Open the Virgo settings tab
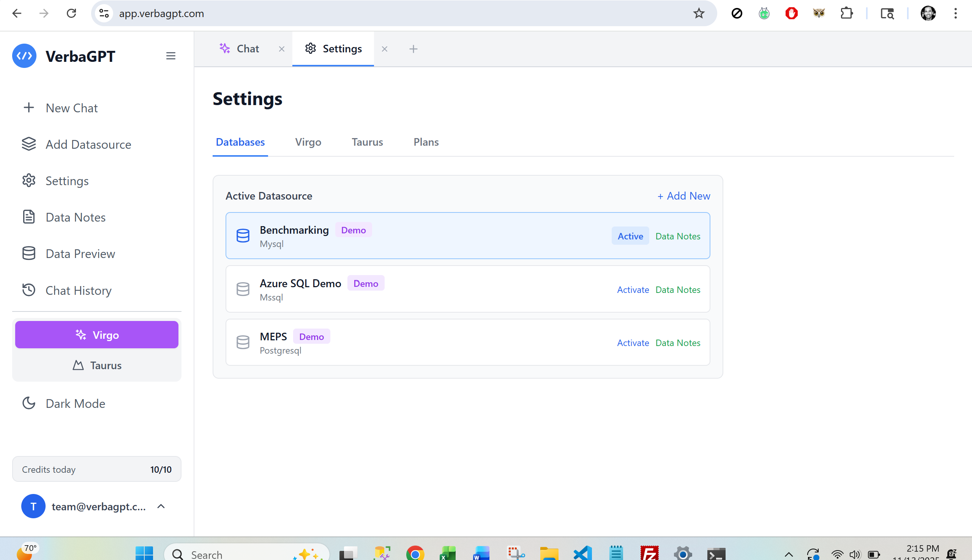This screenshot has height=560, width=972. click(308, 142)
